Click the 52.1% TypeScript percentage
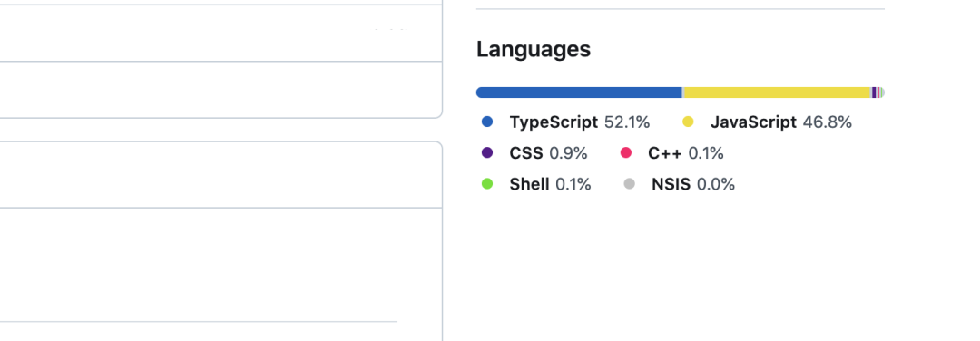This screenshot has width=980, height=341. click(627, 122)
